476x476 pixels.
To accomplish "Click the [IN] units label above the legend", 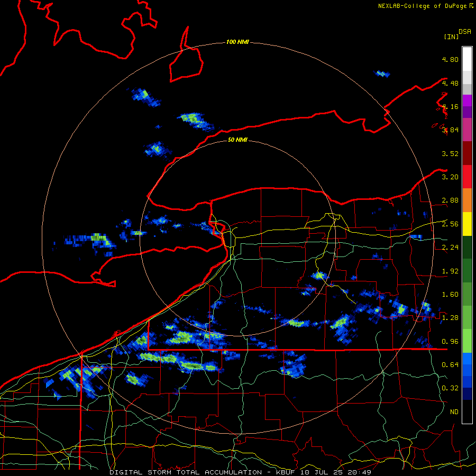I will pyautogui.click(x=451, y=36).
